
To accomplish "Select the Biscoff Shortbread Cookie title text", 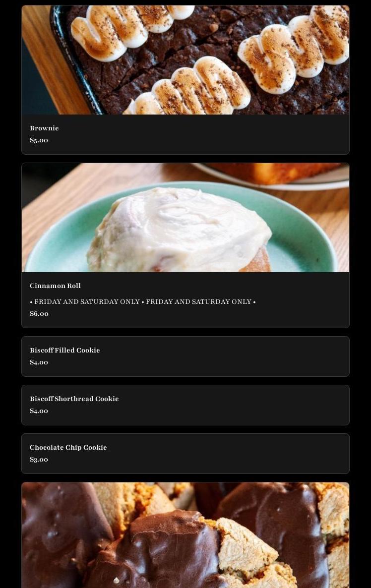I will 74,399.
